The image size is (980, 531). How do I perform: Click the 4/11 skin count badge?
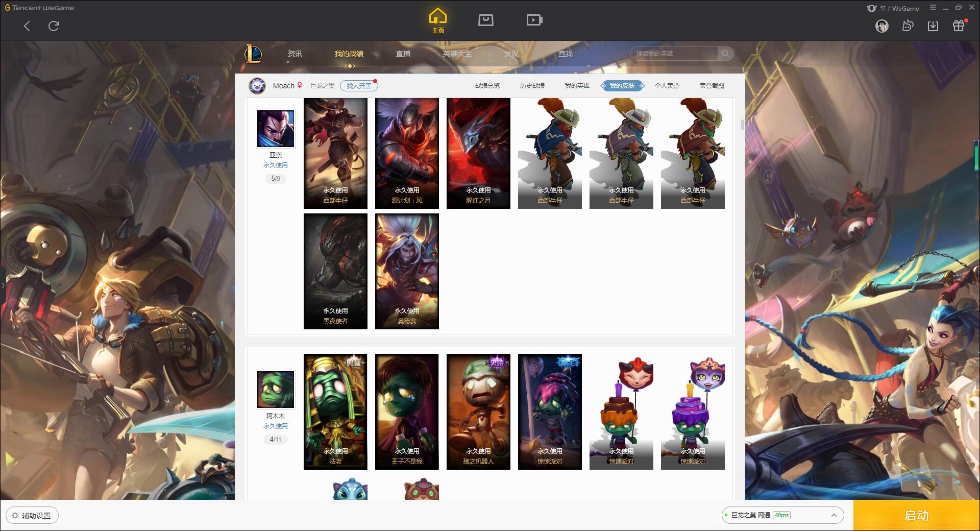[x=276, y=440]
